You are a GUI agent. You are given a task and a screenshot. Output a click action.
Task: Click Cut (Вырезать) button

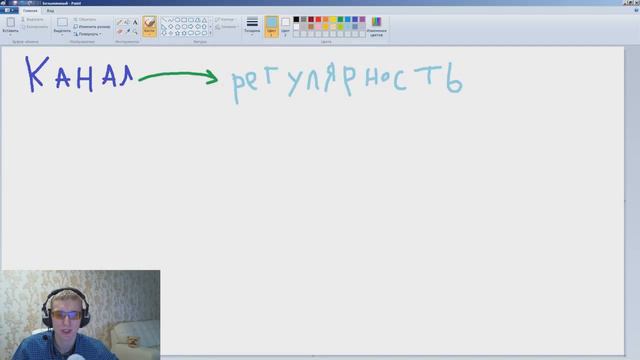pyautogui.click(x=32, y=19)
